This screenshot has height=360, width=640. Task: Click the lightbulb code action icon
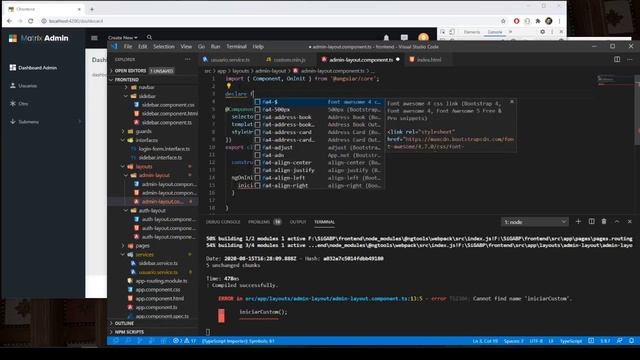pyautogui.click(x=229, y=86)
